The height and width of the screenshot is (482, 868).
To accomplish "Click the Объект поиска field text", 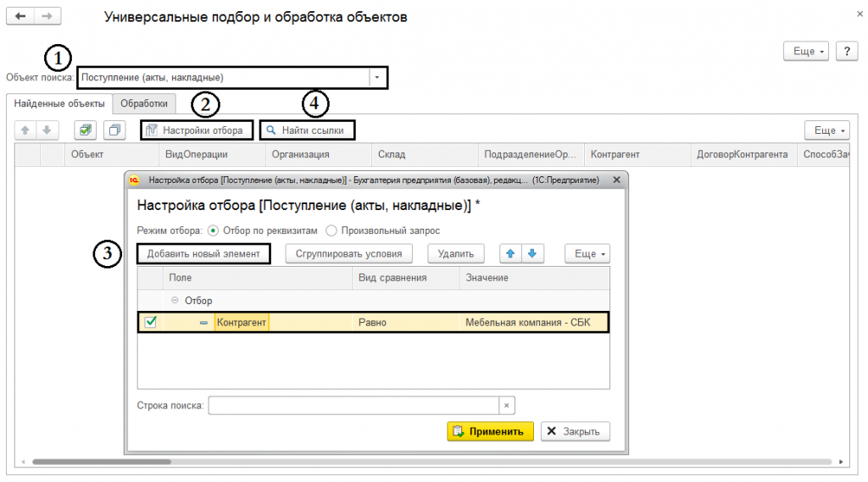I will [153, 77].
